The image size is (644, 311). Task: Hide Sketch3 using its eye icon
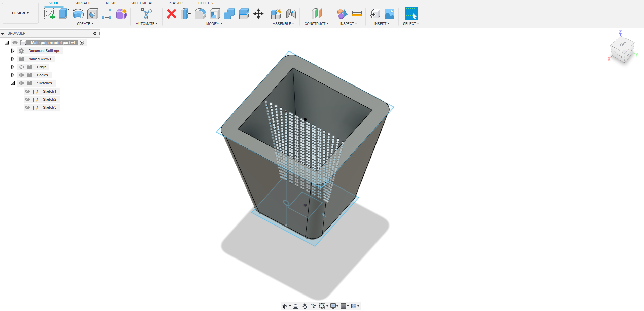[x=27, y=107]
